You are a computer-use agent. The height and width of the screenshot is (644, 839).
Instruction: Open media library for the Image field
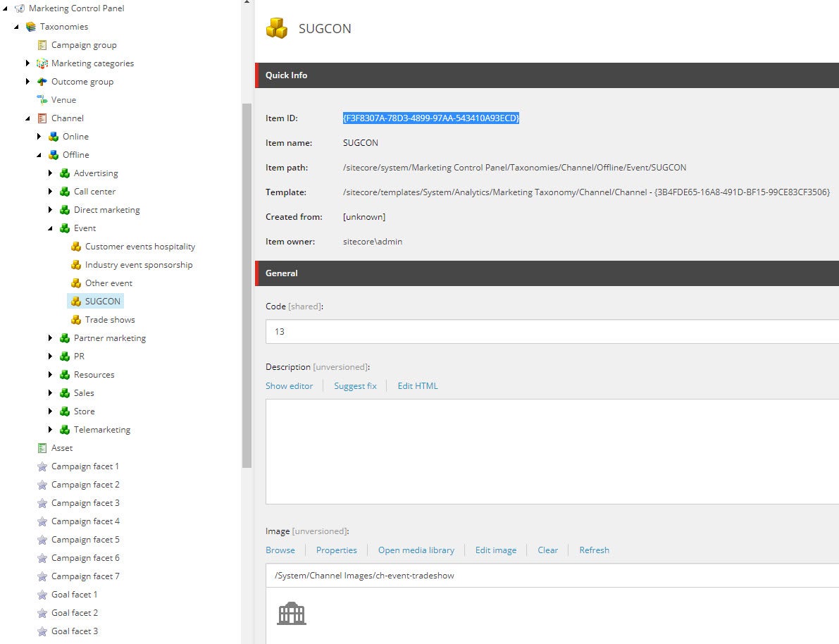416,550
